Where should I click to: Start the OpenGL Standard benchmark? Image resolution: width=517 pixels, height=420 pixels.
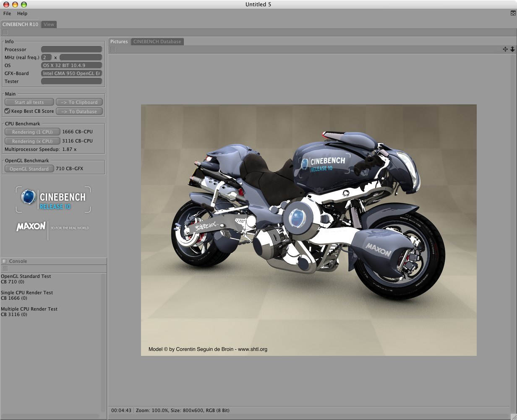[x=29, y=169]
